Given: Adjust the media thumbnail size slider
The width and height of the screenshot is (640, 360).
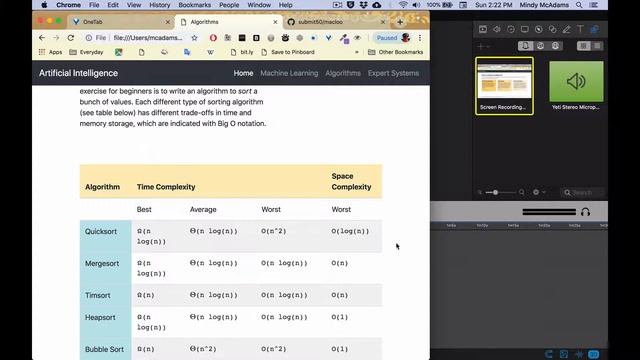Looking at the screenshot, I should point(495,192).
